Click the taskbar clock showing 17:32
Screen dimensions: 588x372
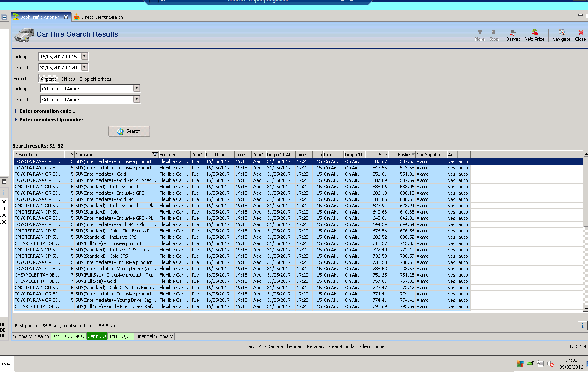coord(571,364)
